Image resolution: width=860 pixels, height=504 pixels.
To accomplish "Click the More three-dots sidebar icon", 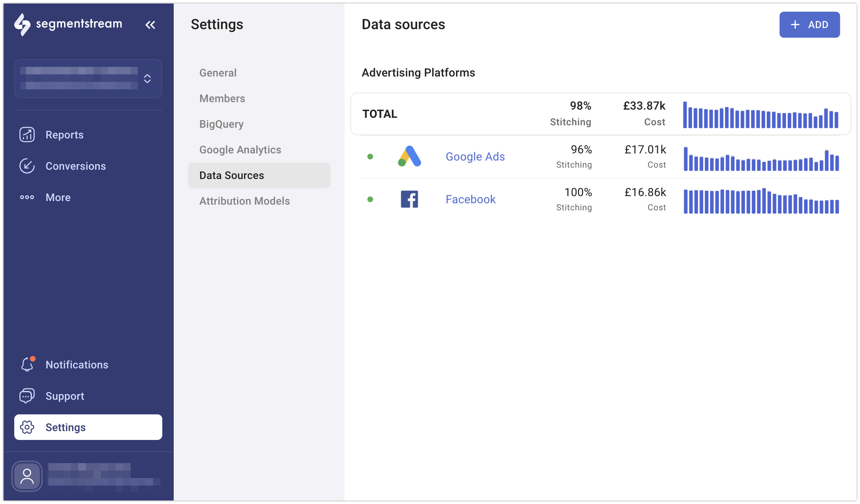I will pos(27,197).
